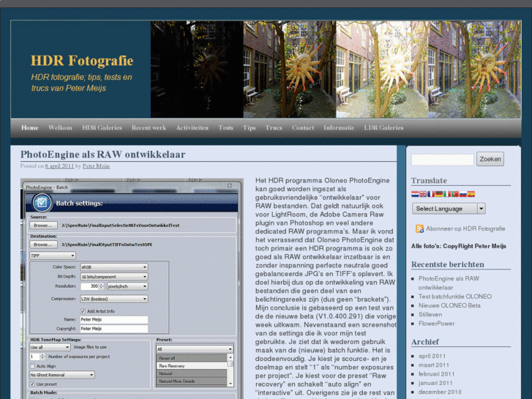
Task: Click the Batch settings checkmark icon in screenshot
Action: click(42, 203)
